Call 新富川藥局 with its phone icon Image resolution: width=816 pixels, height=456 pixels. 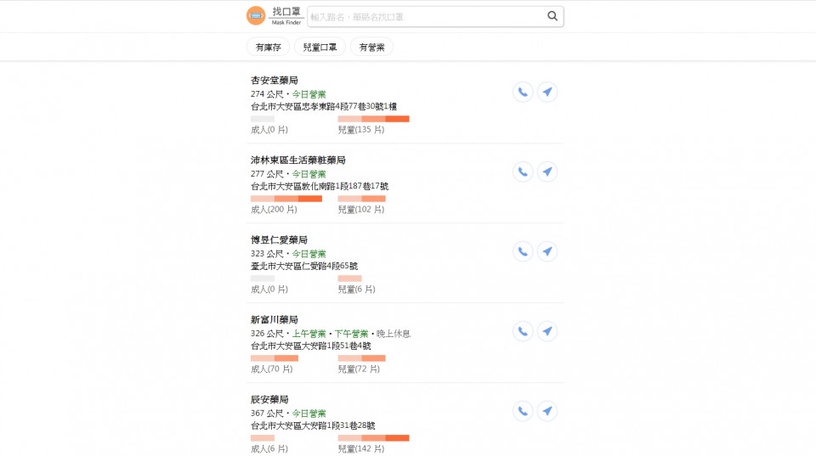click(522, 331)
